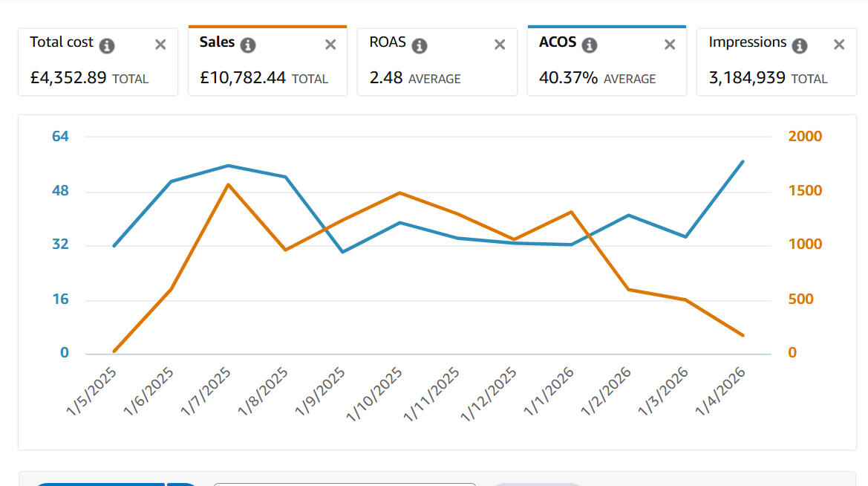Close the Sales metric card
This screenshot has width=868, height=486.
[330, 45]
